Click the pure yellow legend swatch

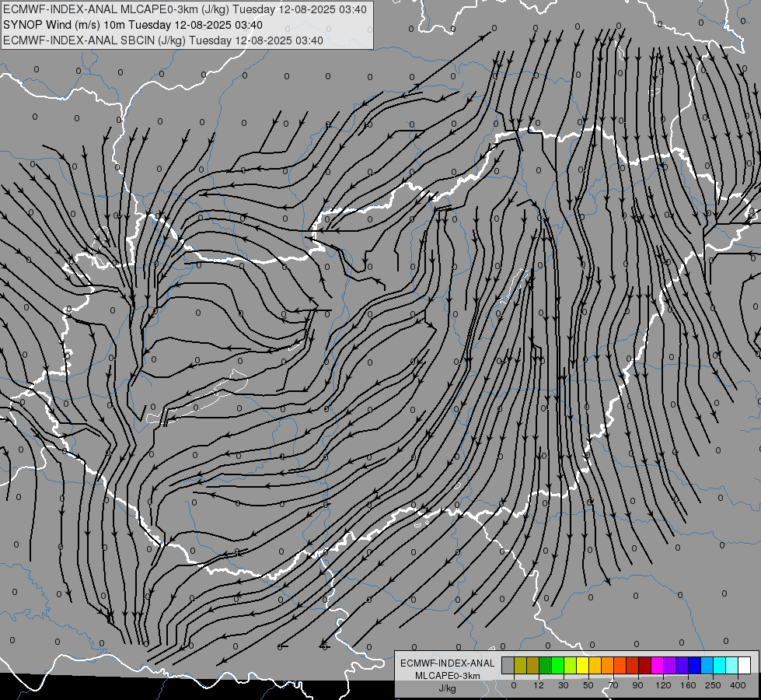point(583,665)
